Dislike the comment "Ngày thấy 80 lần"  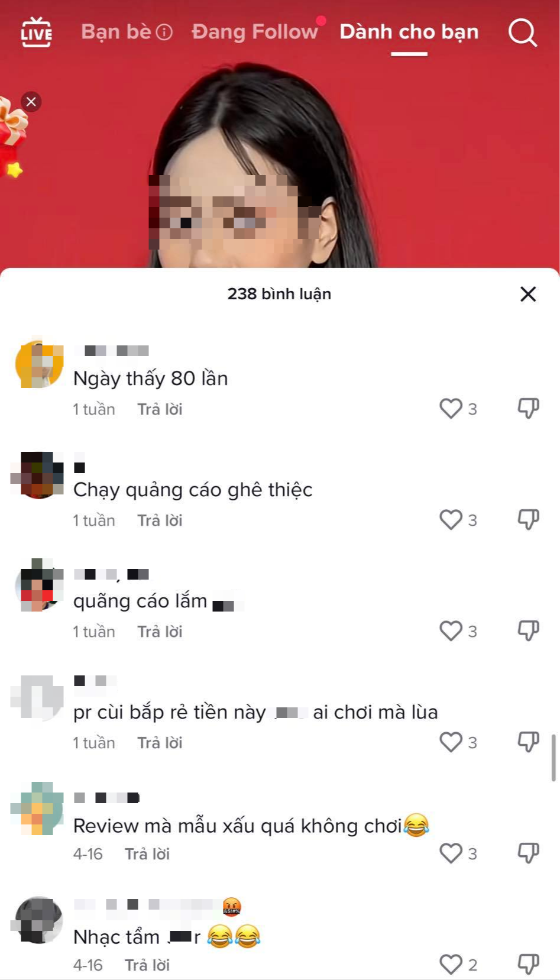click(528, 409)
